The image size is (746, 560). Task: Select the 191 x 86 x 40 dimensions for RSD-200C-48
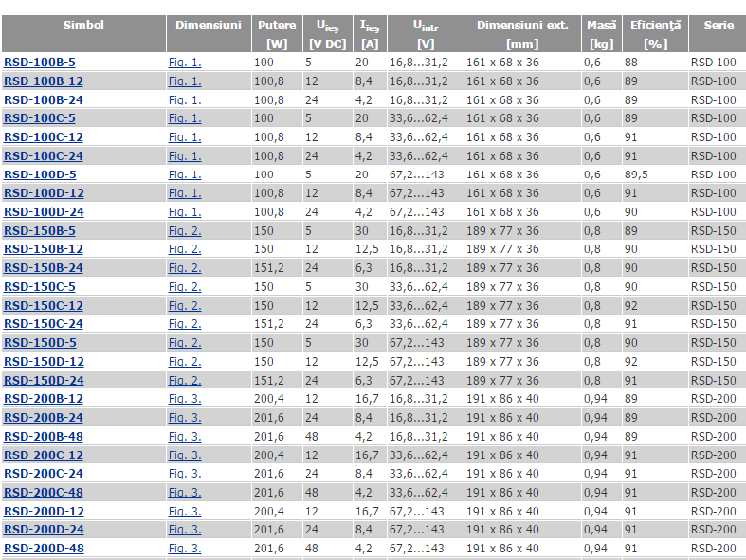click(502, 493)
